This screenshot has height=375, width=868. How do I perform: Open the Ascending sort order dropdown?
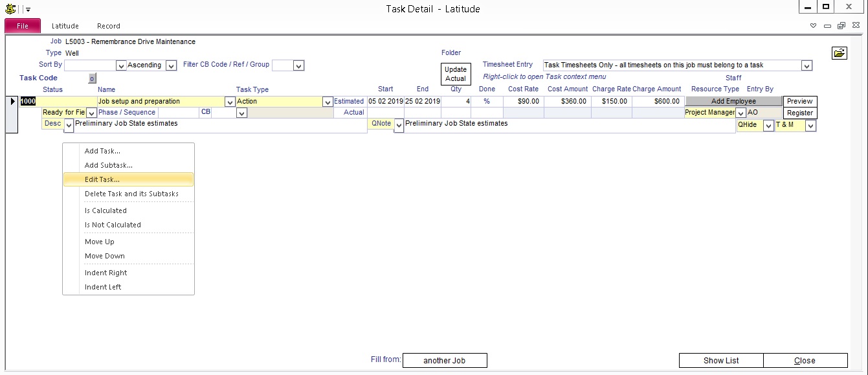(x=171, y=65)
